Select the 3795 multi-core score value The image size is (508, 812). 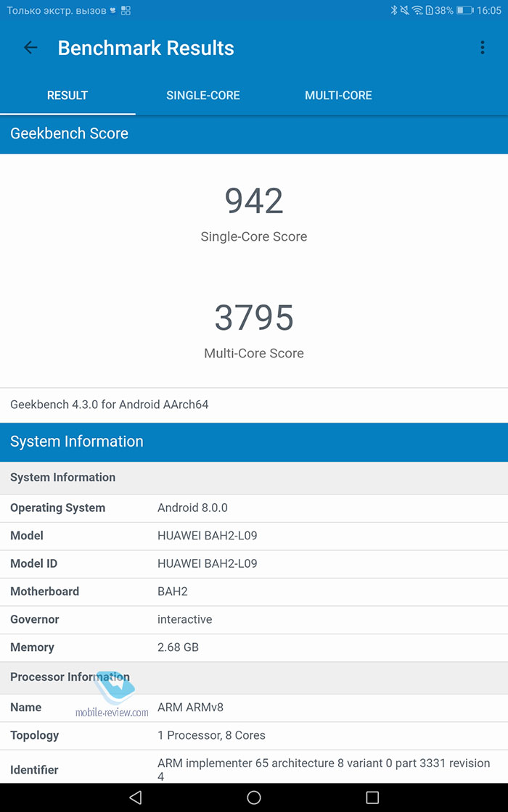pos(254,318)
